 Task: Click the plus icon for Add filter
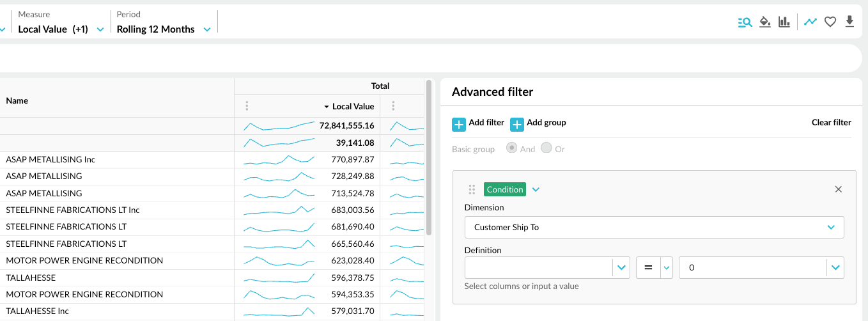pyautogui.click(x=459, y=124)
